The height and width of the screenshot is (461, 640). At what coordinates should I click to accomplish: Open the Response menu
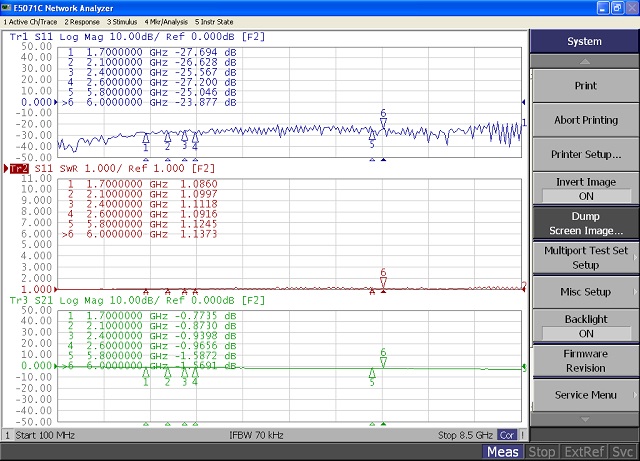(x=82, y=22)
